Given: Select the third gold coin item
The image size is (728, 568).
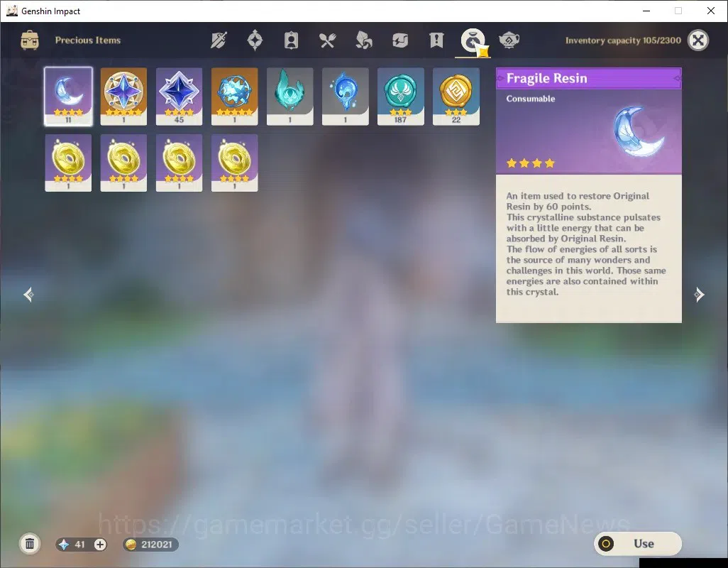Looking at the screenshot, I should [x=180, y=163].
